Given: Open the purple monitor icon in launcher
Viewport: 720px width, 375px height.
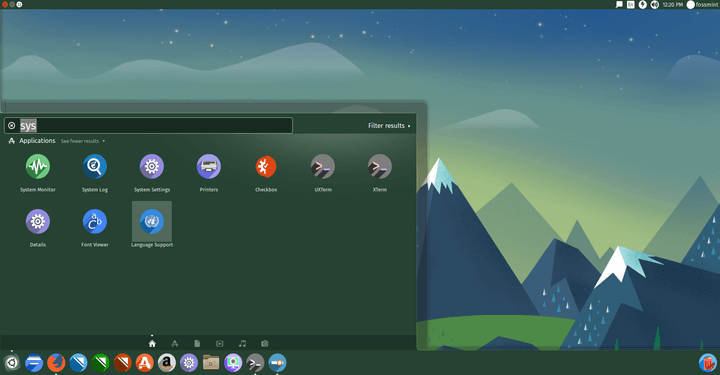Looking at the screenshot, I should (x=233, y=363).
